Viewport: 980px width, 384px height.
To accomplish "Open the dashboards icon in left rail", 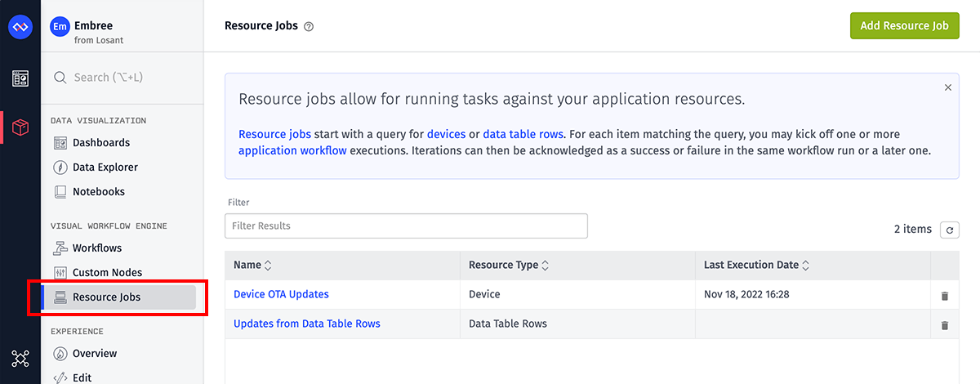I will pos(20,78).
